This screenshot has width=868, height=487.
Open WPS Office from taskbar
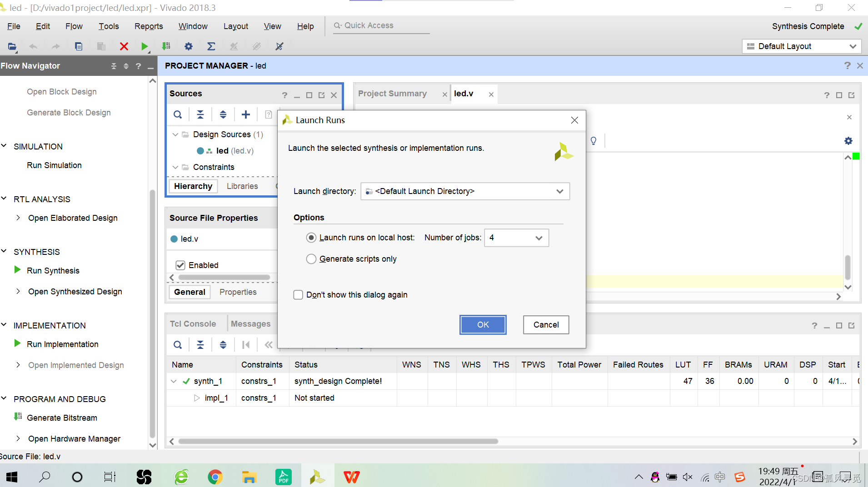(x=352, y=477)
